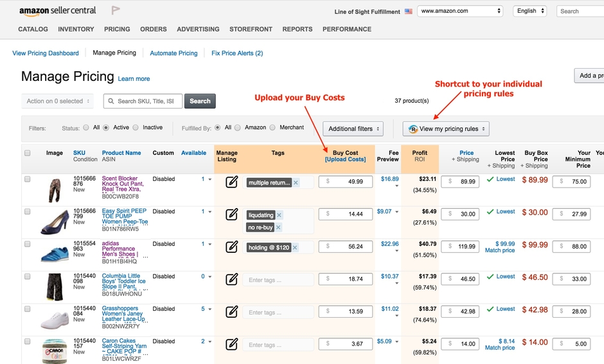
Task: Switch to Automate Pricing tab
Action: coord(173,53)
